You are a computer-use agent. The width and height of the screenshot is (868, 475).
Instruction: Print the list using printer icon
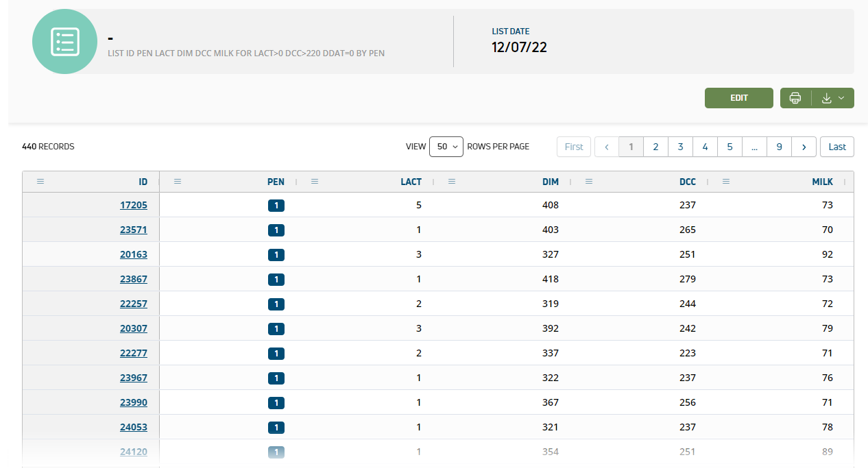pos(795,98)
